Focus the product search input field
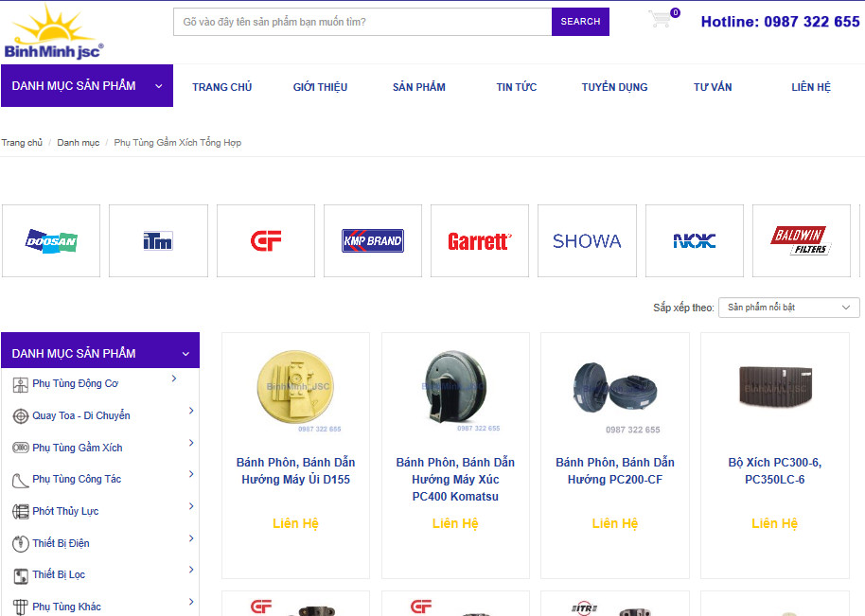Viewport: 865px width, 616px height. pyautogui.click(x=362, y=22)
